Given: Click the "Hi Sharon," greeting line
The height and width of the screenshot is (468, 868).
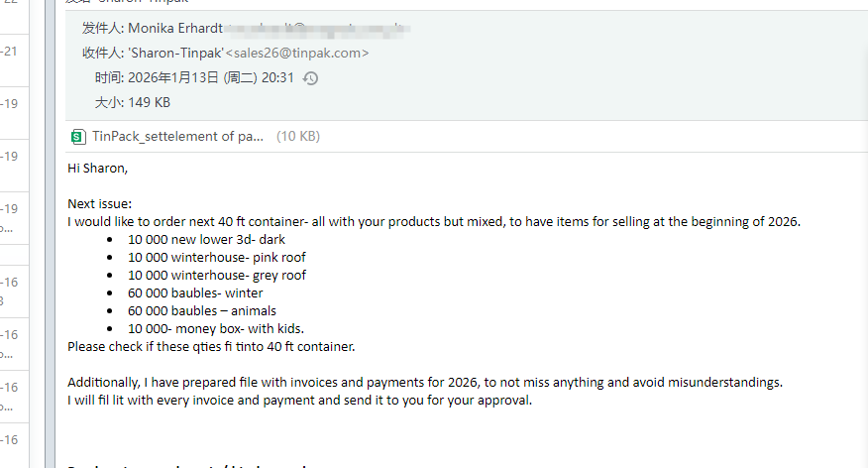Looking at the screenshot, I should (x=97, y=168).
